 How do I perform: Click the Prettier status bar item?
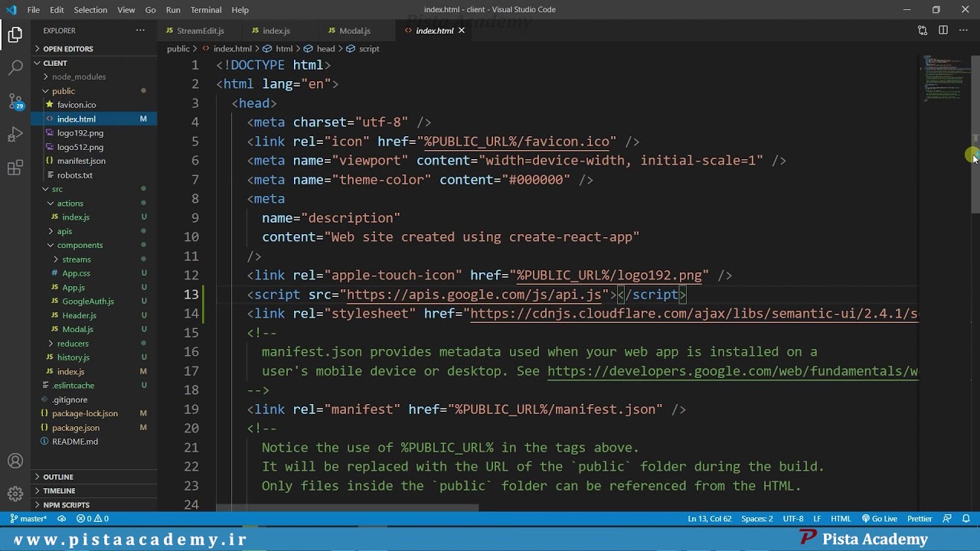920,519
